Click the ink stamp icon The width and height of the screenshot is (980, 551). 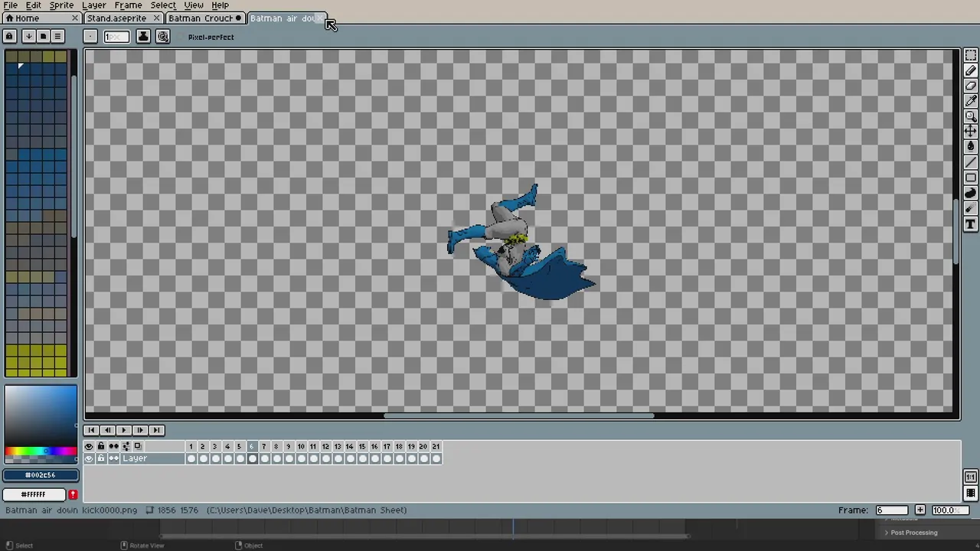143,36
